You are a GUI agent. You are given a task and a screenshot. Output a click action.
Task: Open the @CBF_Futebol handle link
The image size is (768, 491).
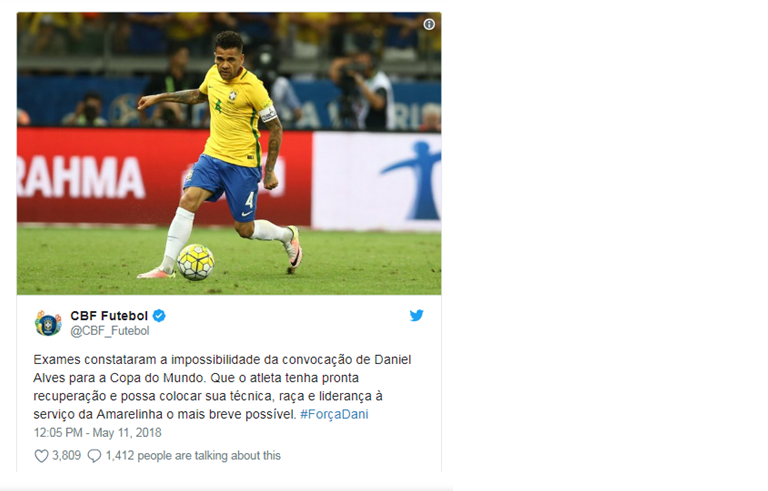110,331
